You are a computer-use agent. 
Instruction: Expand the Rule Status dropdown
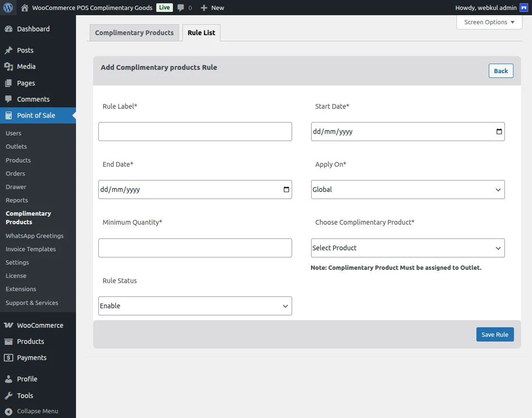pyautogui.click(x=195, y=306)
